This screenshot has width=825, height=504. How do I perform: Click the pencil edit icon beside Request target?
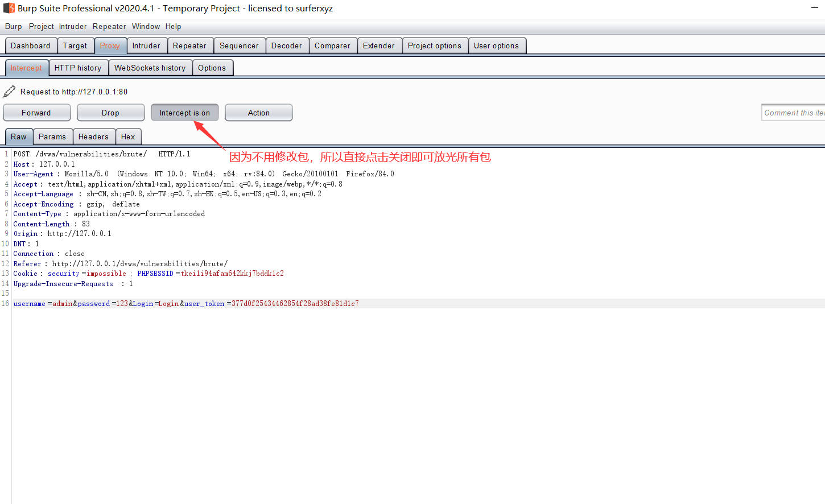pyautogui.click(x=9, y=91)
